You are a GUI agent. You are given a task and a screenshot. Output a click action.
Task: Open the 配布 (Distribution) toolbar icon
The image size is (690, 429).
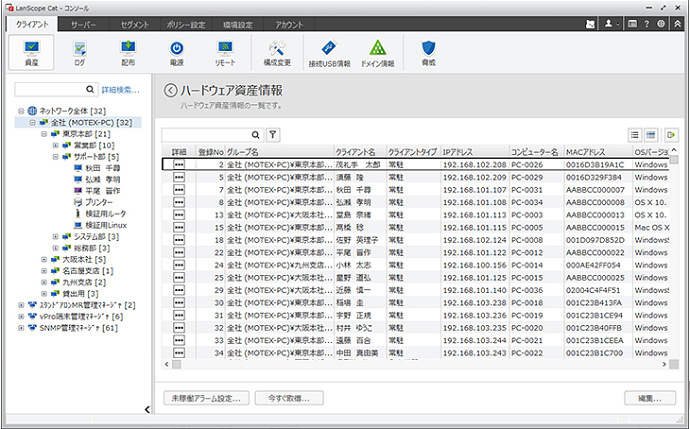point(128,52)
